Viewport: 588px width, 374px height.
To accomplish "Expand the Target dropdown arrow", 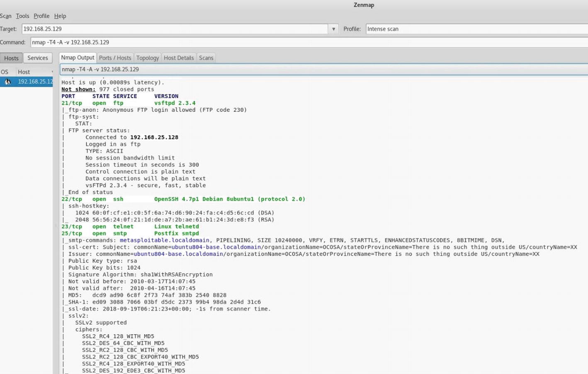I will point(333,29).
